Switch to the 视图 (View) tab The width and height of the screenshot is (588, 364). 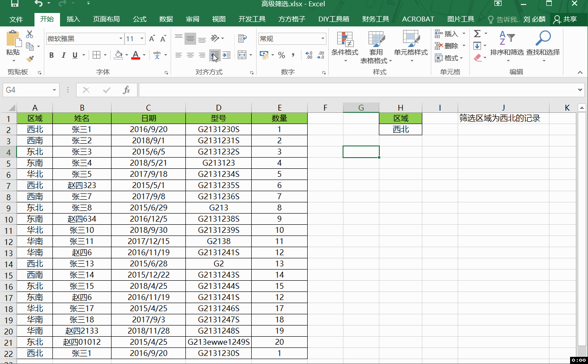(219, 19)
